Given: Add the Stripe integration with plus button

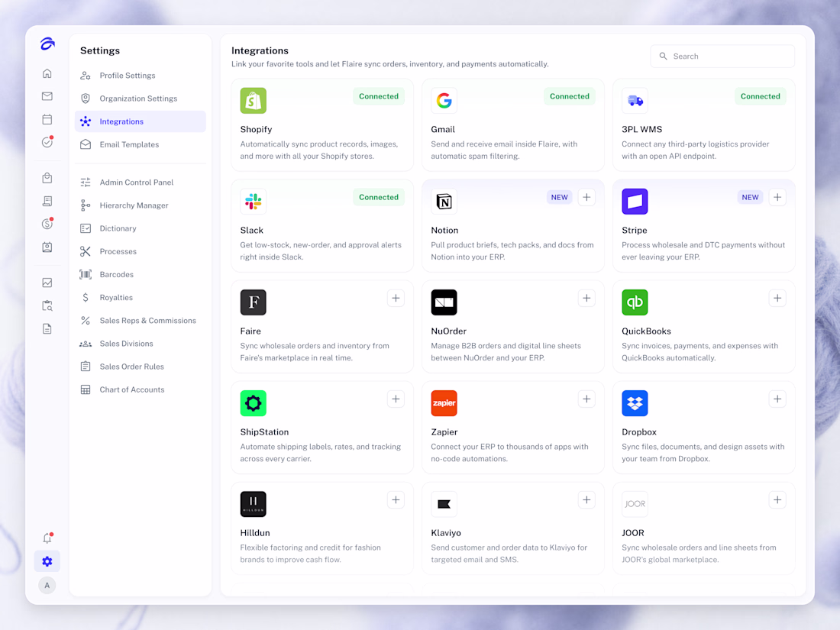Looking at the screenshot, I should pyautogui.click(x=777, y=197).
